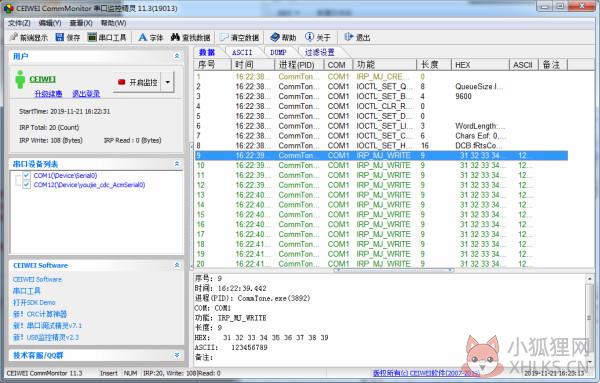The height and width of the screenshot is (383, 600).
Task: Open the Serial Tool toolbar icon
Action: pyautogui.click(x=92, y=37)
